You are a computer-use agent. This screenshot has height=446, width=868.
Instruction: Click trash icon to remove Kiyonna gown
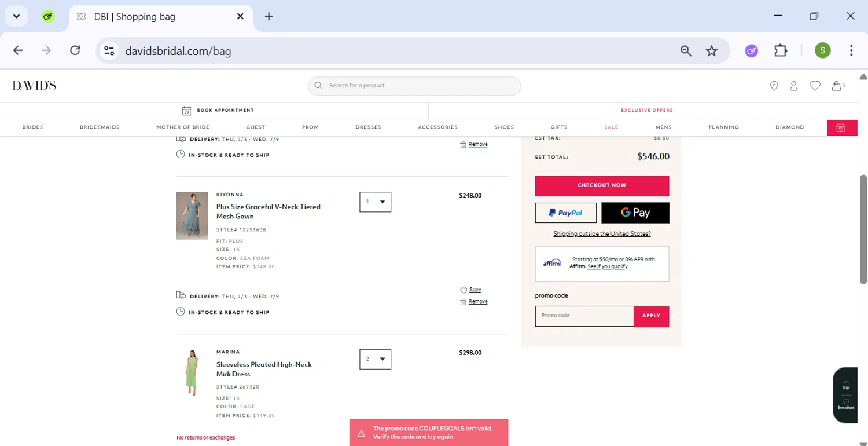[463, 302]
